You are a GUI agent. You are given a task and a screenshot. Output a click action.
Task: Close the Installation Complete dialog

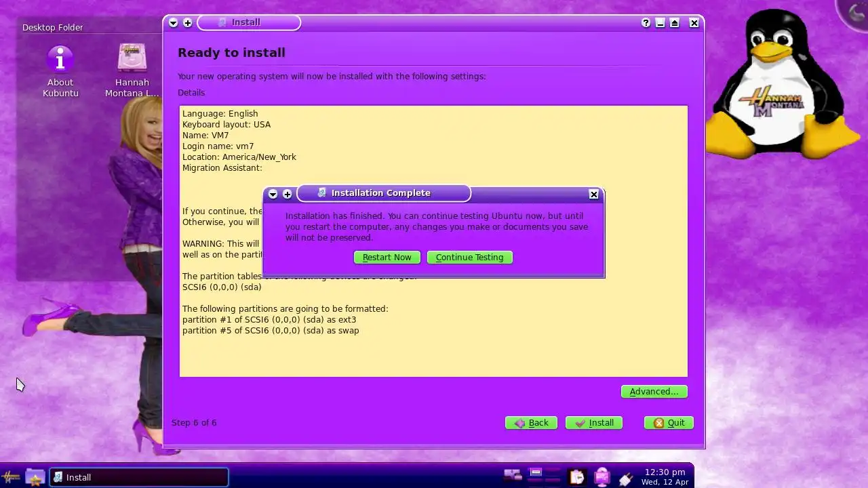(594, 195)
